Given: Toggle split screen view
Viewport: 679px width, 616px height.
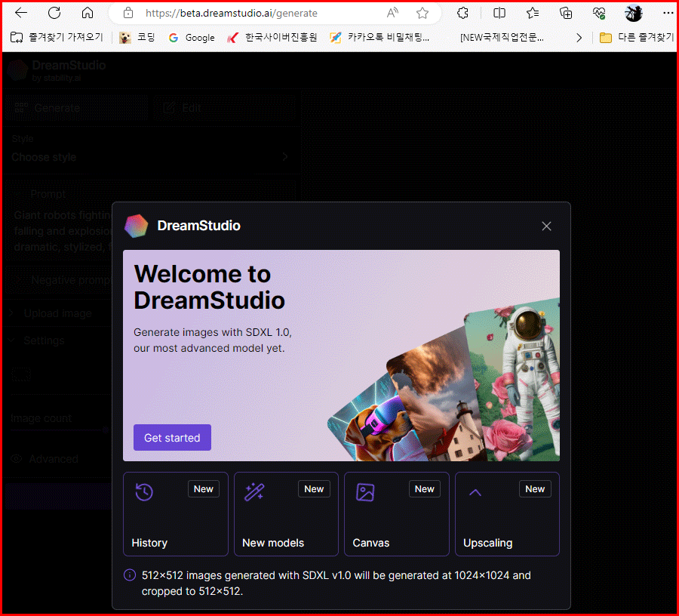Looking at the screenshot, I should (499, 14).
